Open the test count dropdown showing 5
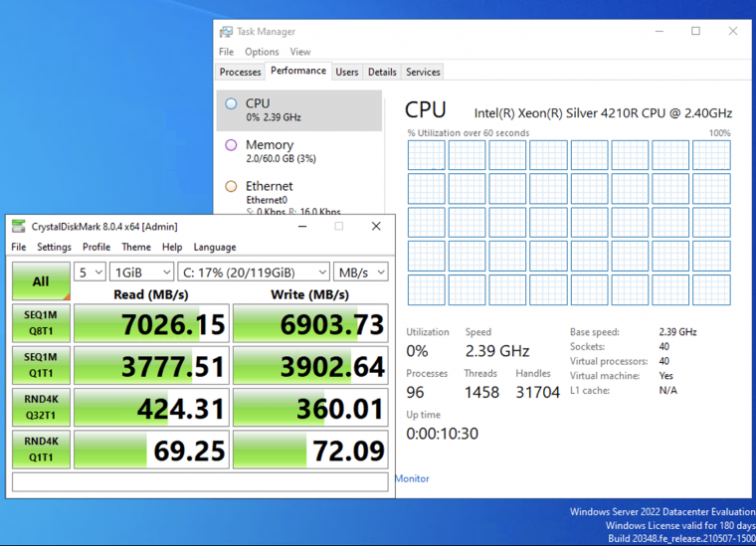The image size is (756, 546). pyautogui.click(x=90, y=273)
